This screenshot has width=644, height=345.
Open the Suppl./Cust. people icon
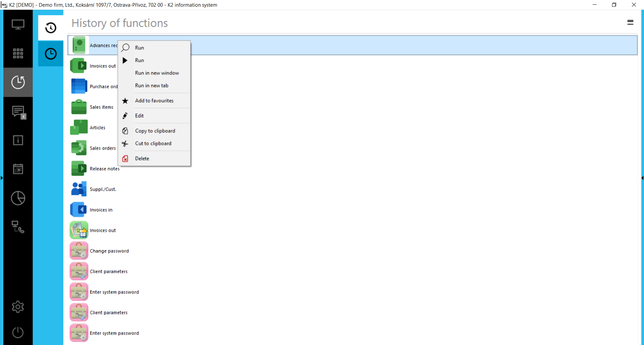(79, 189)
